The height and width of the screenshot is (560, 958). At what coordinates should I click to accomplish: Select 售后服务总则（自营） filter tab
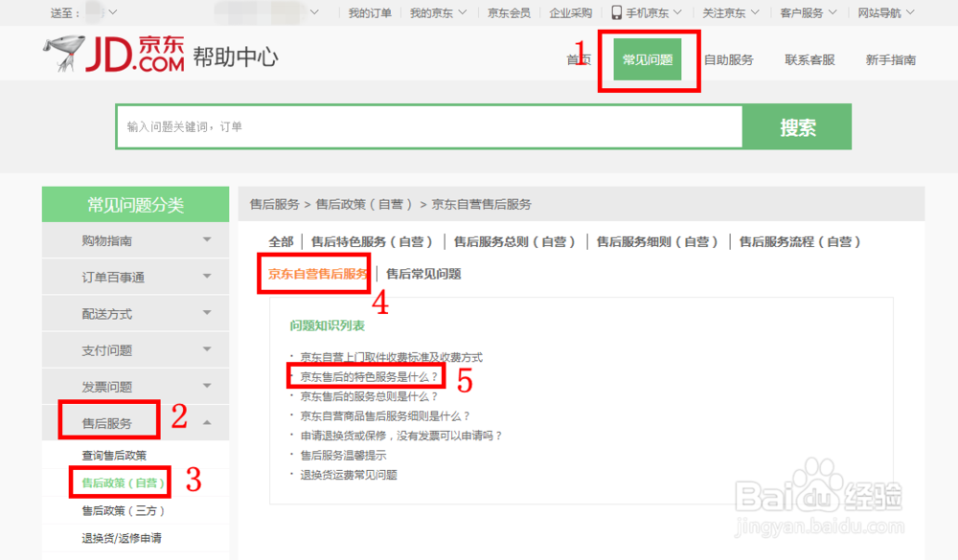(514, 242)
